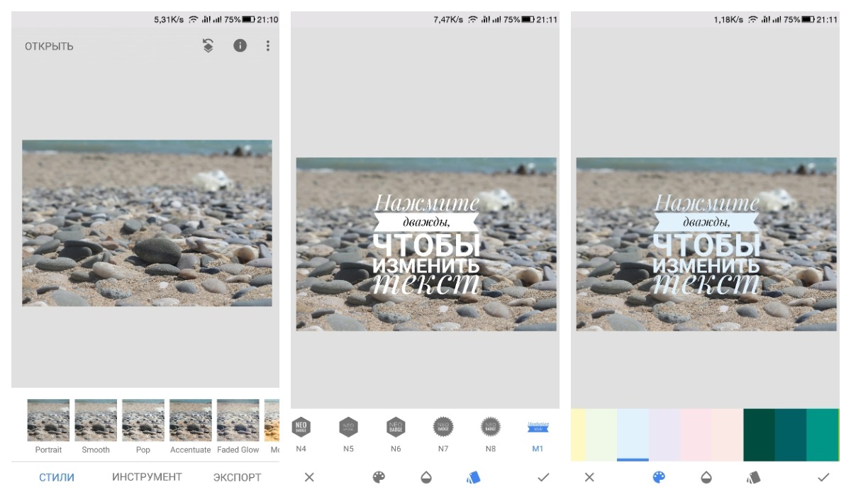Viewport: 851px width, 504px height.
Task: Open the edit stack layers icon
Action: [x=208, y=46]
